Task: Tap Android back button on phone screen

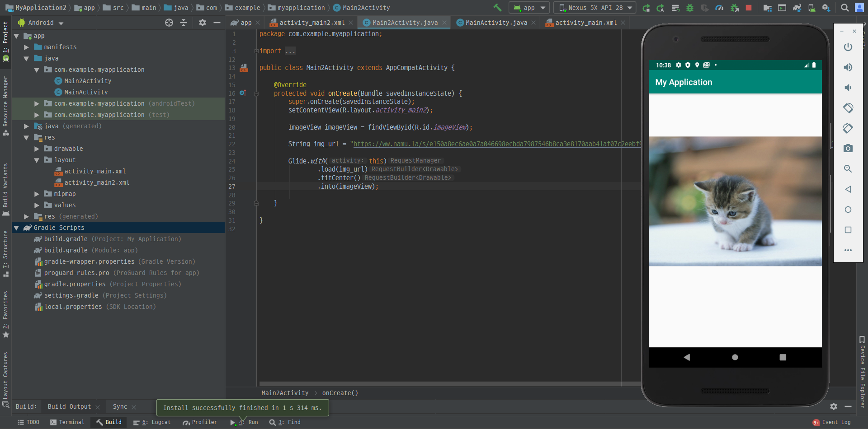Action: tap(687, 357)
